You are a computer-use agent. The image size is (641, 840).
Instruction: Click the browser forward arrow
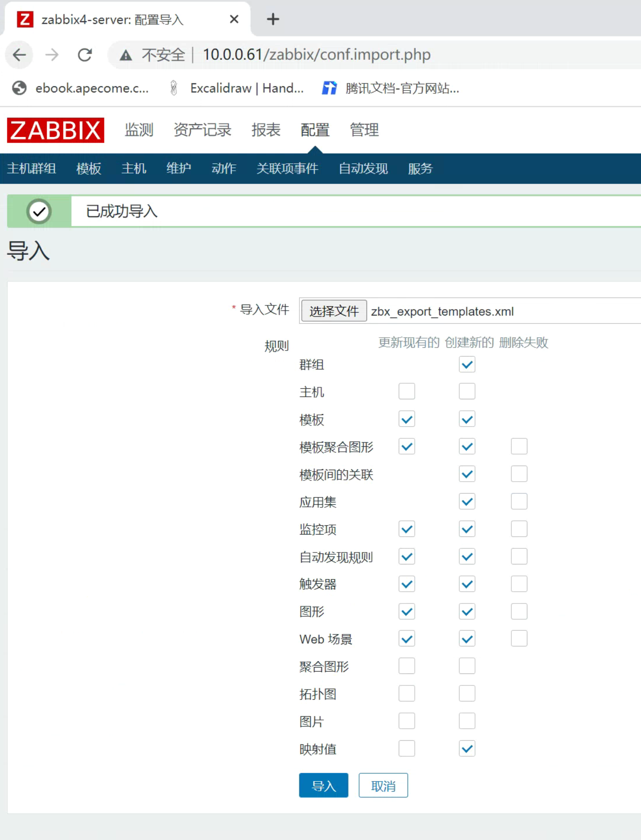tap(52, 55)
